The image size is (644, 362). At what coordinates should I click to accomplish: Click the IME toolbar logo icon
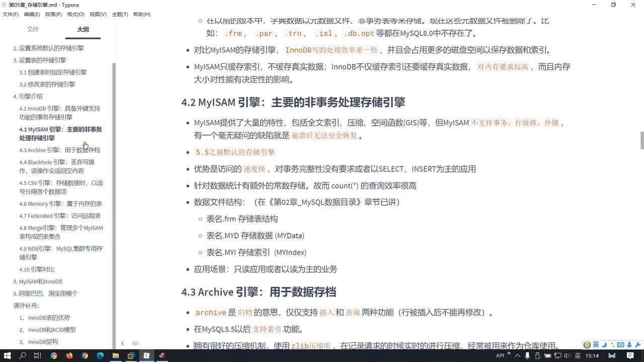click(x=587, y=345)
